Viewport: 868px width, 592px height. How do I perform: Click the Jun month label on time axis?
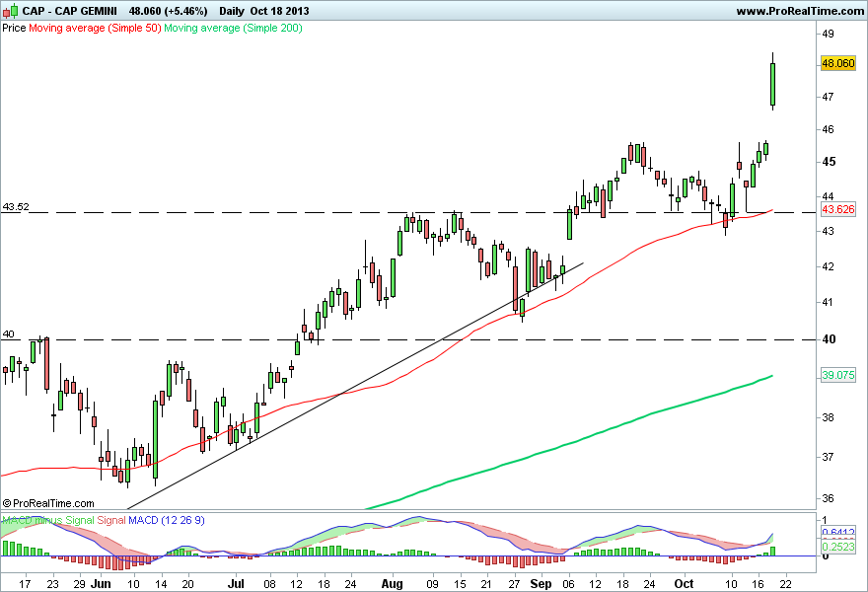tap(101, 584)
